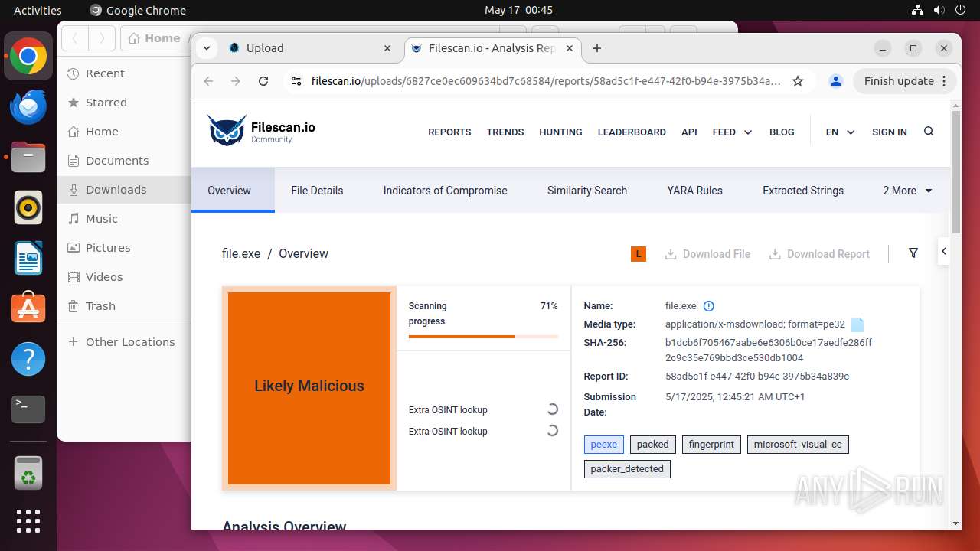This screenshot has width=980, height=551.
Task: Close the Upload tab
Action: tap(388, 48)
